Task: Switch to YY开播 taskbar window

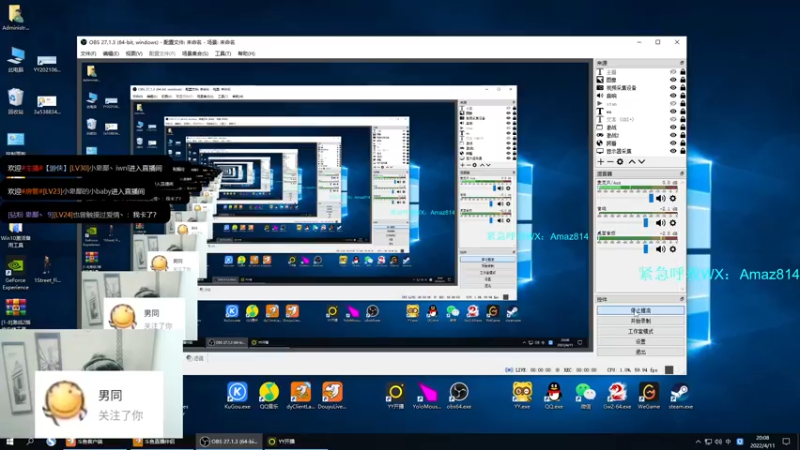Action: pyautogui.click(x=295, y=442)
